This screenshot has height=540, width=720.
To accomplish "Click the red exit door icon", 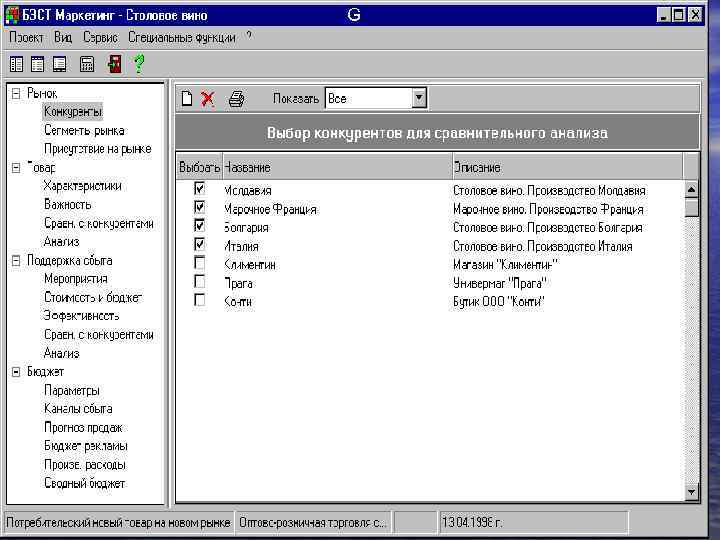I will coord(114,64).
